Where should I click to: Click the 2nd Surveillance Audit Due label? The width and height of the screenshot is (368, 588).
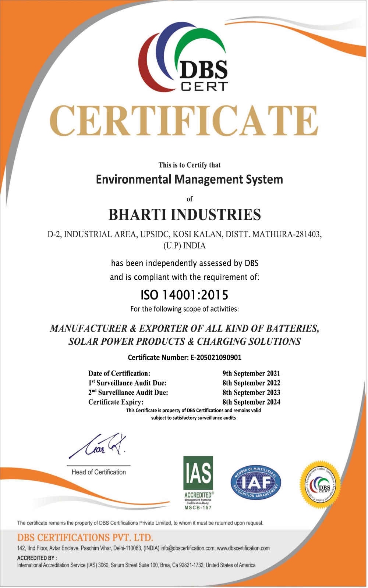pos(128,392)
